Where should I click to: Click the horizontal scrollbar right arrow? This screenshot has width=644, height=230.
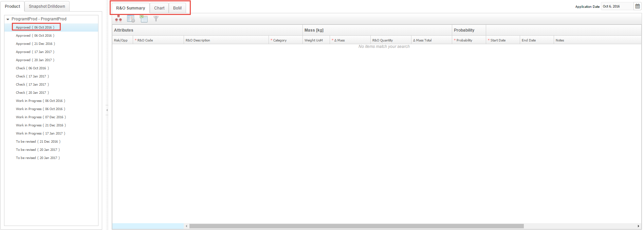(x=638, y=226)
